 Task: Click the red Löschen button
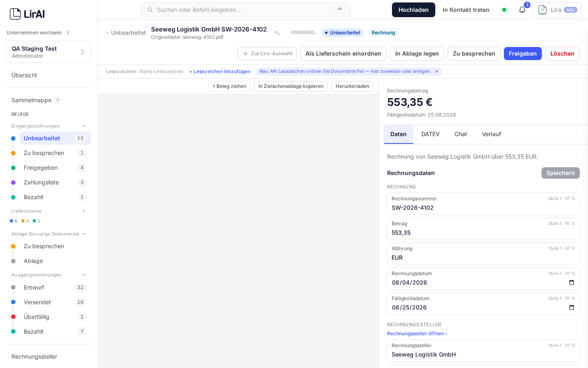[x=562, y=54]
